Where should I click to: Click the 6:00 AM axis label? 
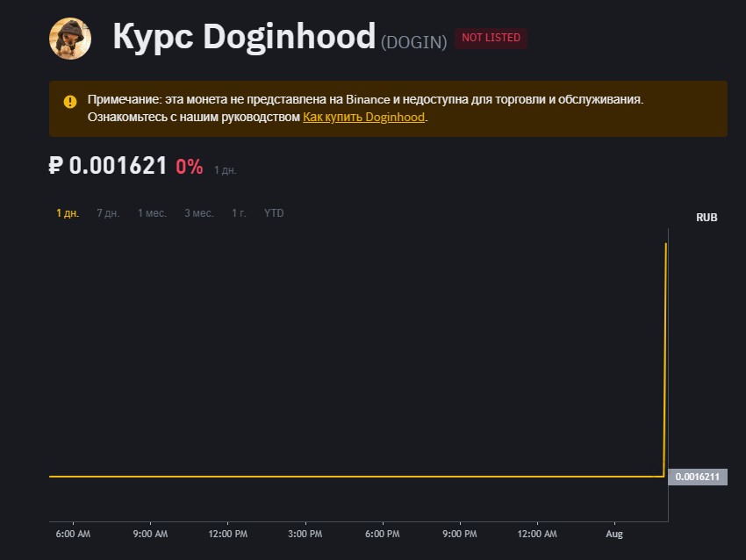pyautogui.click(x=73, y=534)
